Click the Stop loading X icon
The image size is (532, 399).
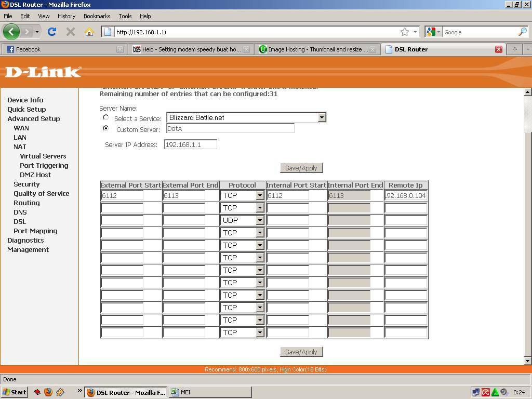(x=71, y=32)
